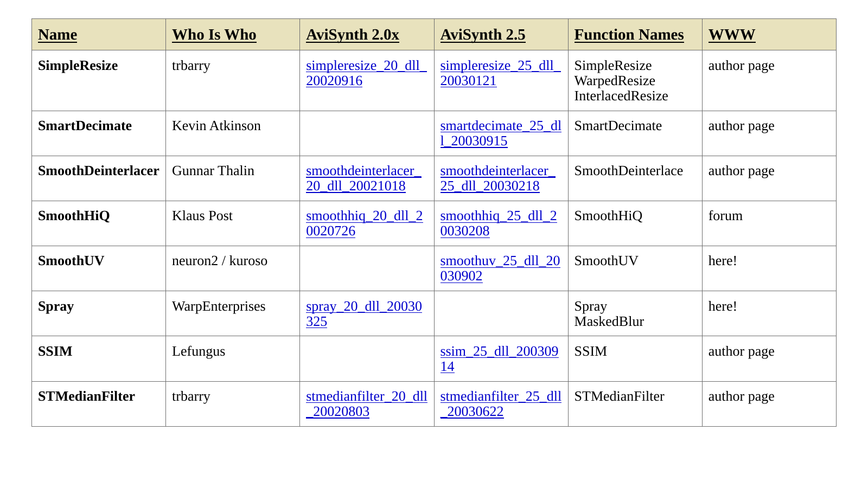Click the SmoothHiQ forum text
The width and height of the screenshot is (868, 488).
tap(725, 216)
